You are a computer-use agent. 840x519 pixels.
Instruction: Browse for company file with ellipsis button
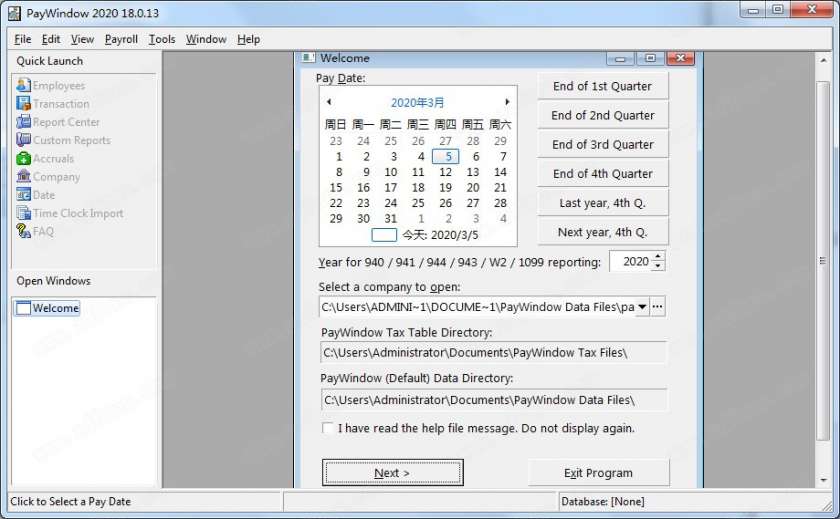pyautogui.click(x=658, y=307)
